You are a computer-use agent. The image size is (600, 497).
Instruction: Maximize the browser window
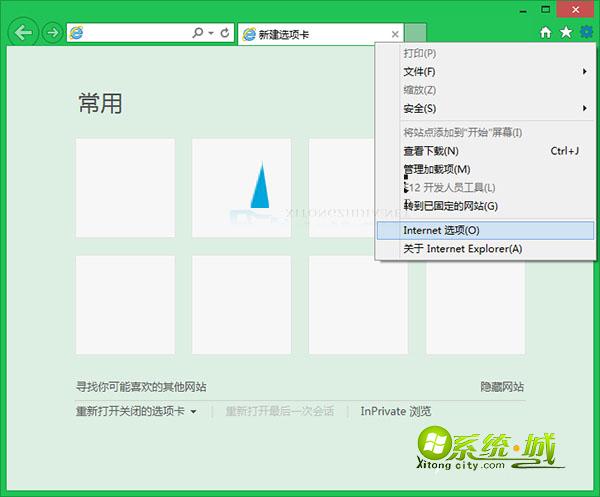(x=546, y=10)
